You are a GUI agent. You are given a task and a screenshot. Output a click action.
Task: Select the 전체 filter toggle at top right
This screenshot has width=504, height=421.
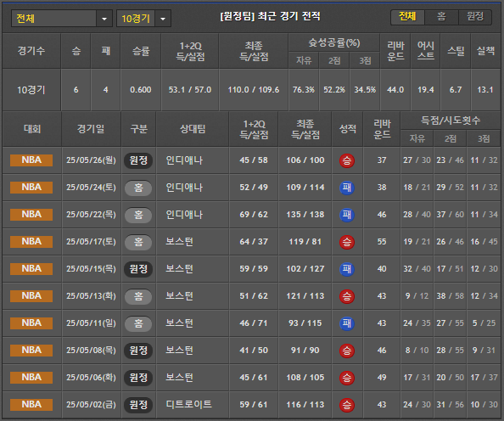tap(407, 17)
